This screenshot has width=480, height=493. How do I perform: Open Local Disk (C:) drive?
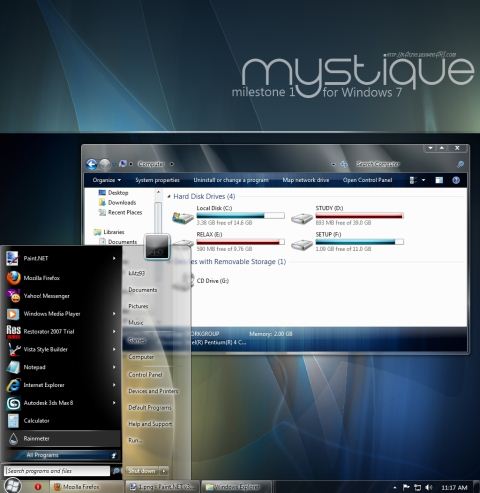click(228, 215)
